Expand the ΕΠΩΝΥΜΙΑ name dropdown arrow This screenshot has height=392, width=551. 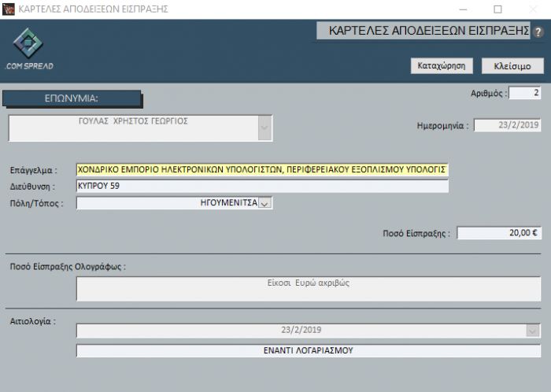(x=264, y=128)
